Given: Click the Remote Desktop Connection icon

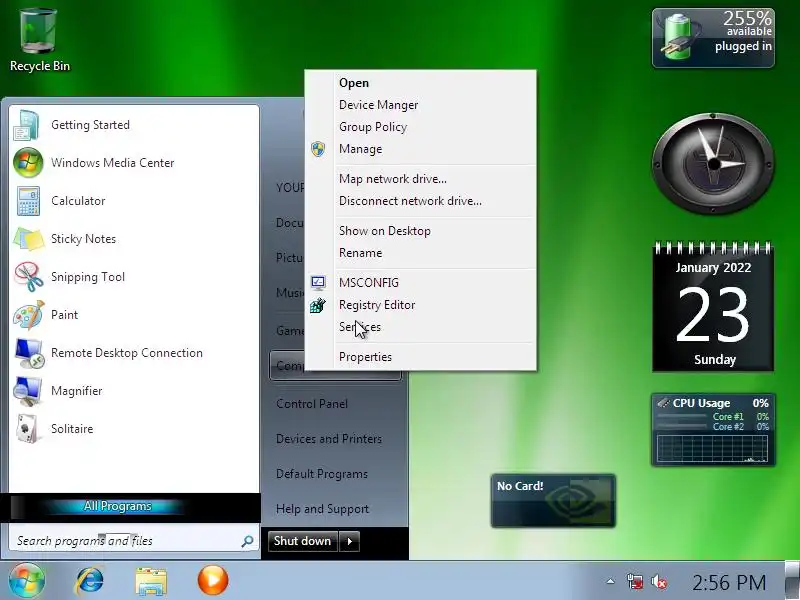Looking at the screenshot, I should click(29, 353).
